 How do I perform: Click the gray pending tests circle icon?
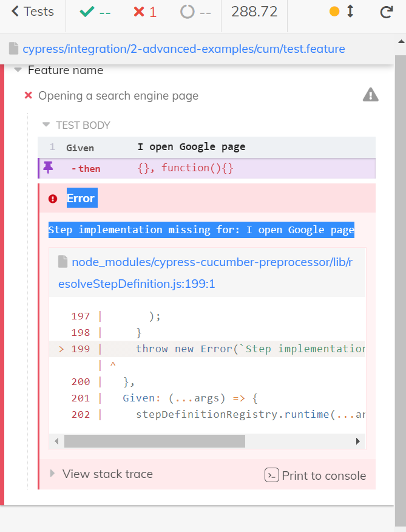[x=187, y=11]
